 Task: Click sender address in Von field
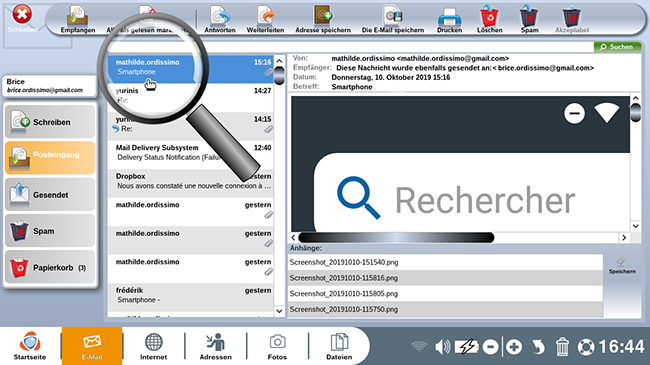[420, 58]
